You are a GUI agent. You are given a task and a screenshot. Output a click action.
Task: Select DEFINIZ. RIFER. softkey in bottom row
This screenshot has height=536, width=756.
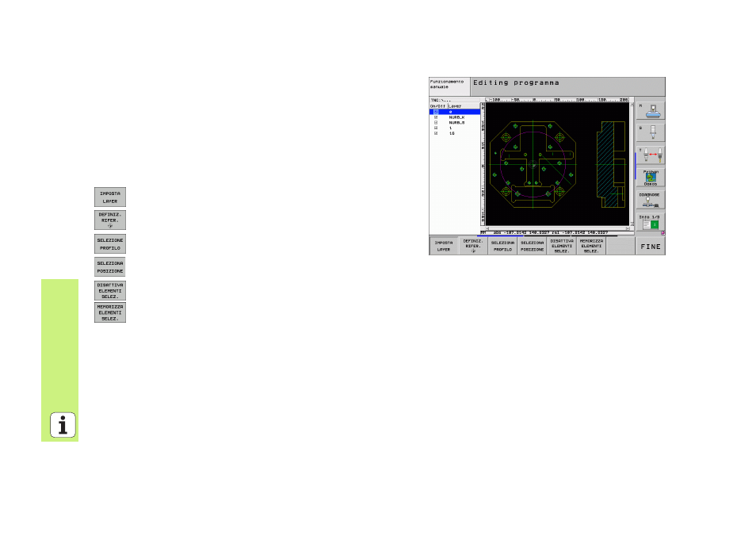[473, 246]
